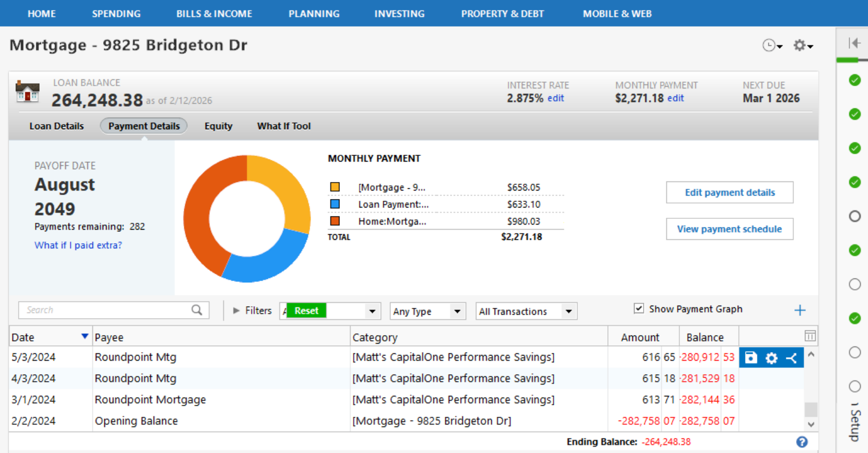The image size is (868, 453).
Task: Open the transaction gear options icon
Action: click(771, 358)
